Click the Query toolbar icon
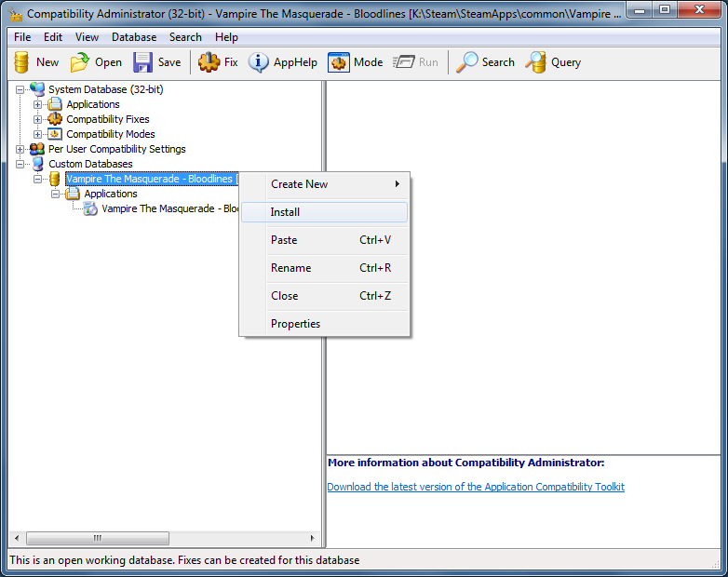Screen dimensions: 728x577 tap(536, 62)
